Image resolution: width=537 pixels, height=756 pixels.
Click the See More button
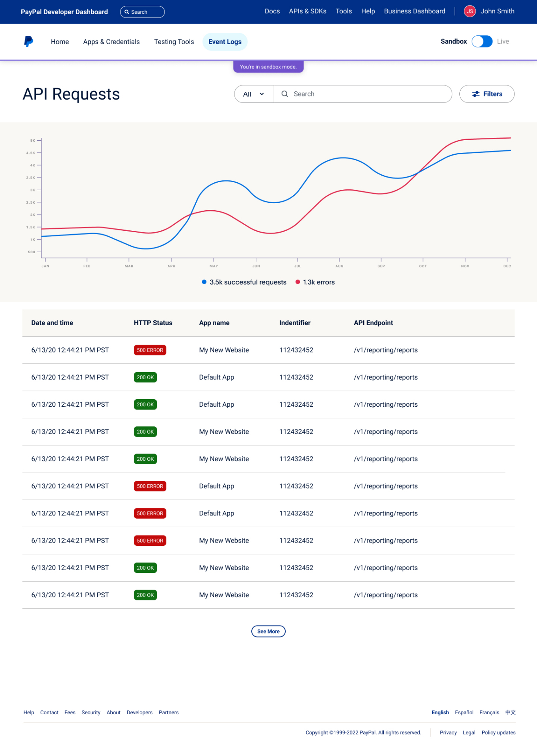tap(268, 631)
